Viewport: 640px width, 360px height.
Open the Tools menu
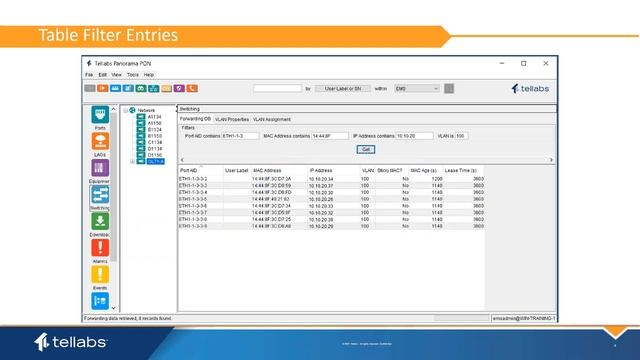pos(133,75)
